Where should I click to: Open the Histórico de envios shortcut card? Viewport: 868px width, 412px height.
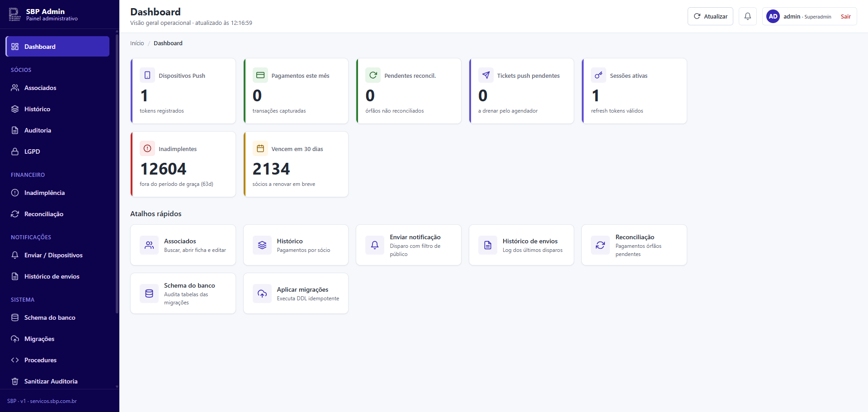pyautogui.click(x=521, y=245)
